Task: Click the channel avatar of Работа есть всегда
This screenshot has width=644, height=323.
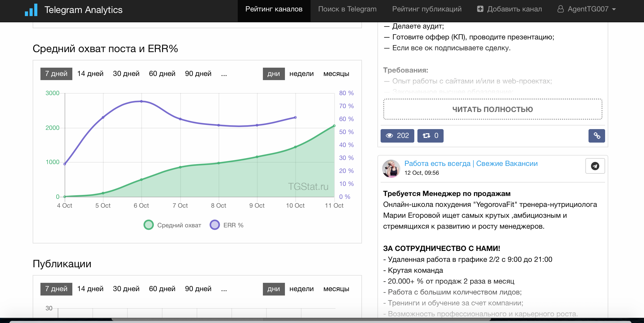Action: coord(391,168)
